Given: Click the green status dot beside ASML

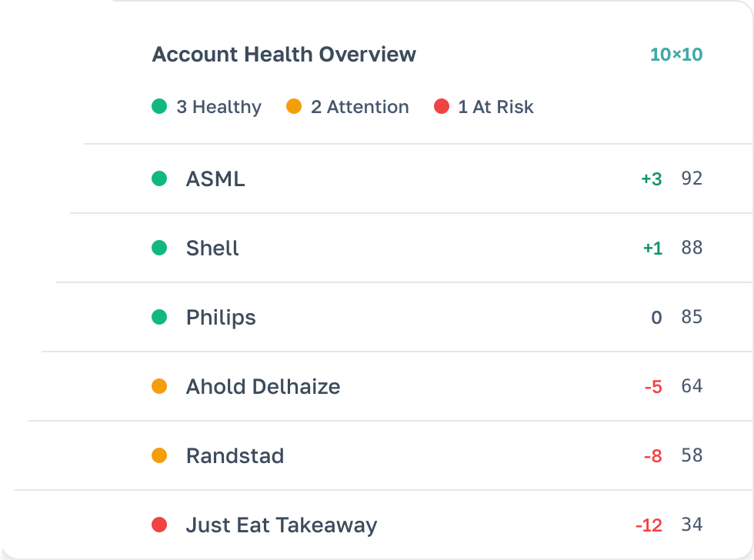Looking at the screenshot, I should [159, 179].
